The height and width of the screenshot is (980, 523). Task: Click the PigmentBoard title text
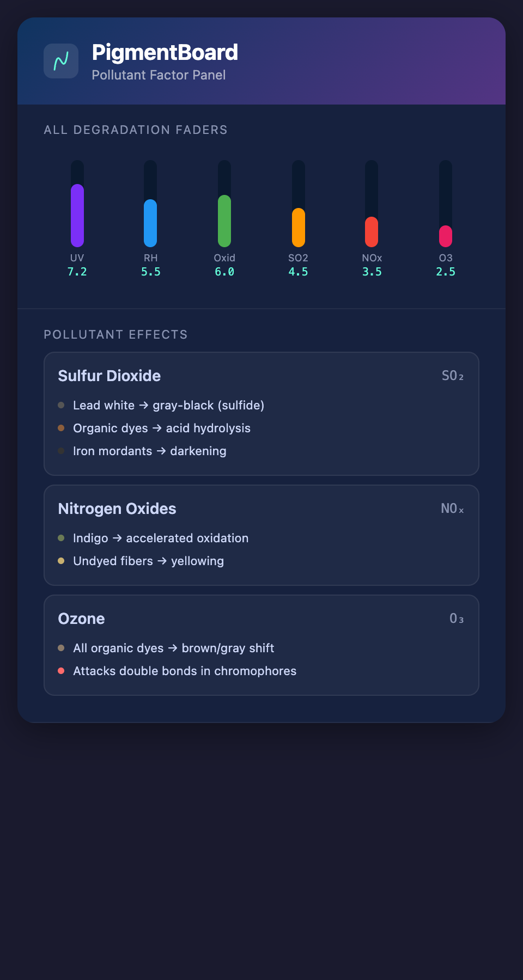pos(165,52)
